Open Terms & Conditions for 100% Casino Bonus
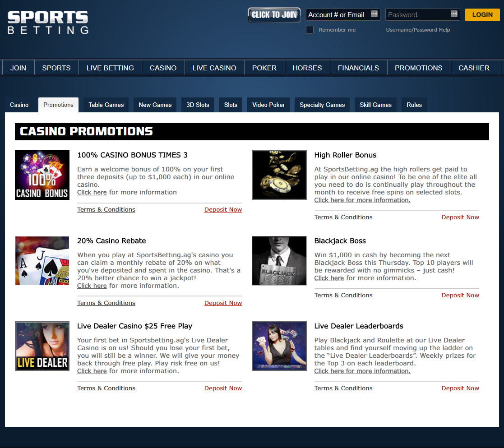Screen dimensions: 504x448 106,209
